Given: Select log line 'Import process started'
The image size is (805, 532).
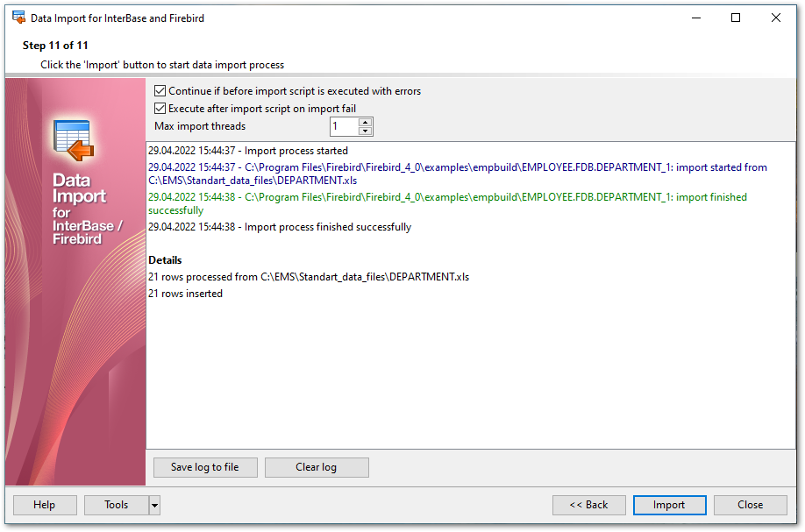Looking at the screenshot, I should point(248,151).
